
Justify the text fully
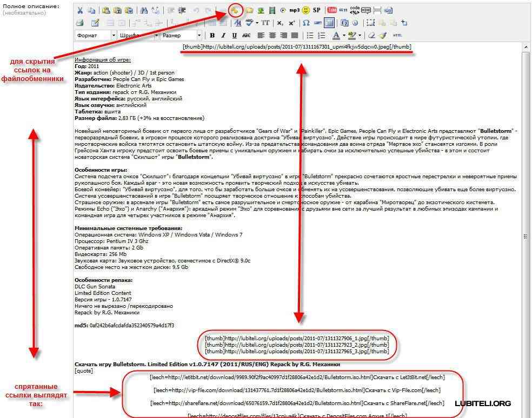pos(295,35)
